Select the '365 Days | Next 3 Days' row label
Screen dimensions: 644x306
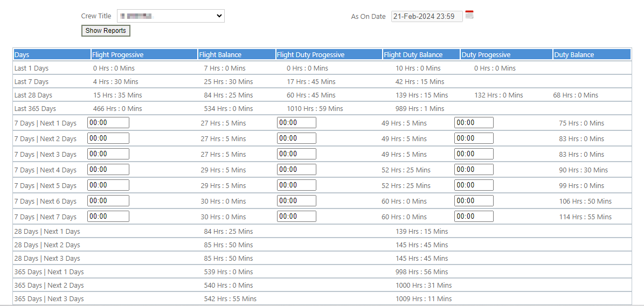pos(49,299)
